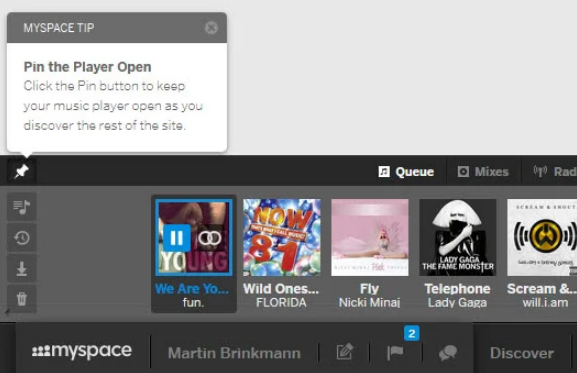The width and height of the screenshot is (577, 373).
Task: Click the Wild Ones... song title
Action: tap(281, 289)
